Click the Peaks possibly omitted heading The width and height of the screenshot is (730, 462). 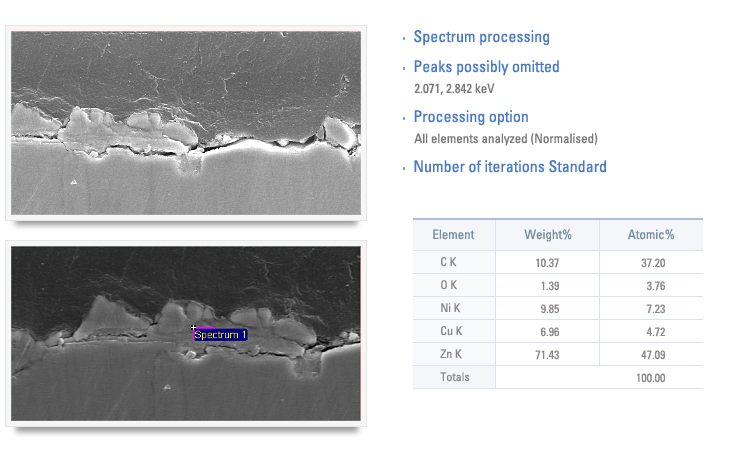coord(487,67)
